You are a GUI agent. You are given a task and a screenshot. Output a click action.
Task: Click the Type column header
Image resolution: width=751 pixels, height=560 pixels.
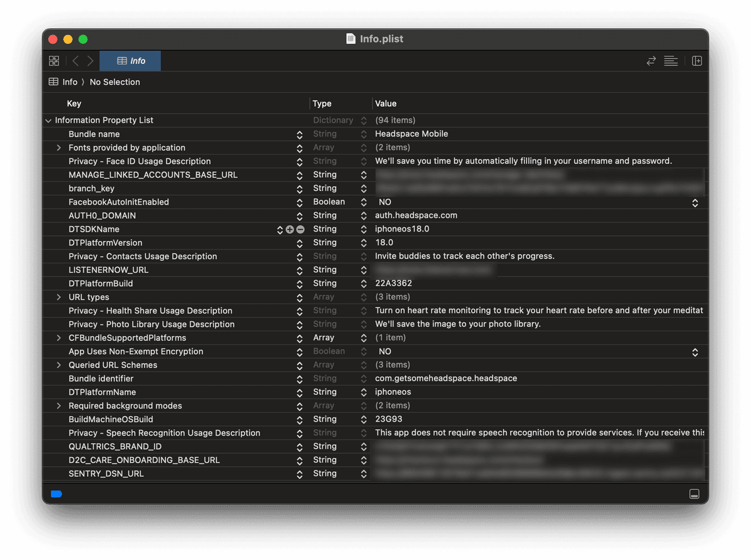tap(322, 103)
